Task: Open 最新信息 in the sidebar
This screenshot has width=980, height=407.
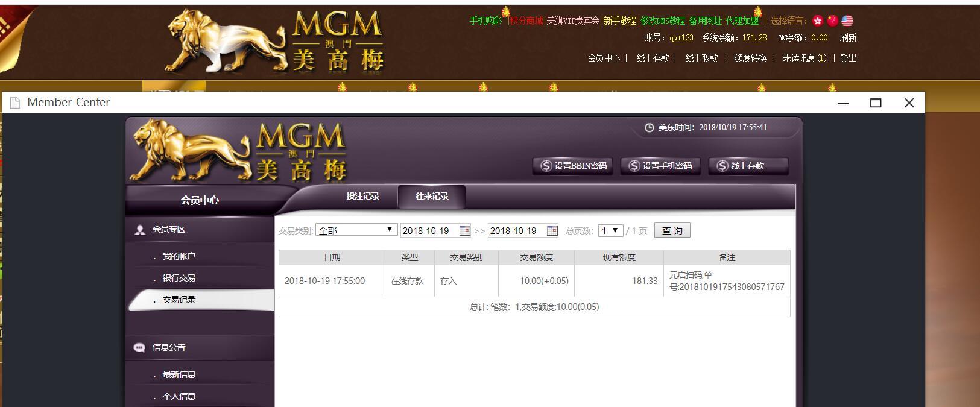Action: pos(179,374)
